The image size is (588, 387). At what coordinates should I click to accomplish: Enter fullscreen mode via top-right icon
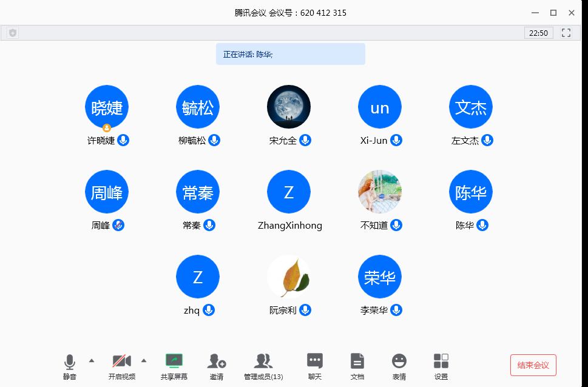pos(566,33)
